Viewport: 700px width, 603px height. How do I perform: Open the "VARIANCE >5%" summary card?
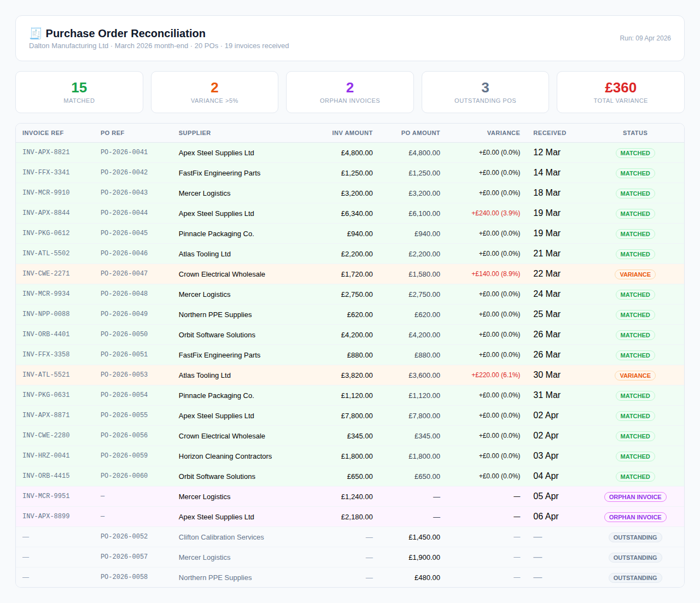(x=214, y=92)
